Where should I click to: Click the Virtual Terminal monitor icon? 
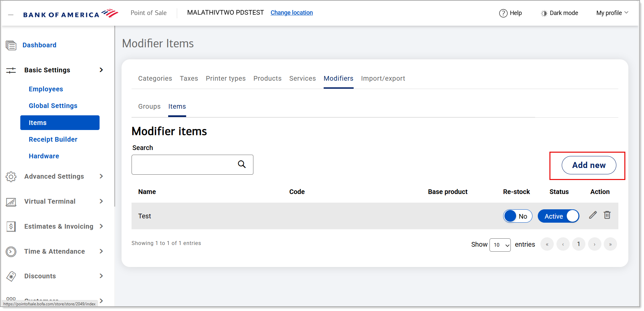point(11,202)
